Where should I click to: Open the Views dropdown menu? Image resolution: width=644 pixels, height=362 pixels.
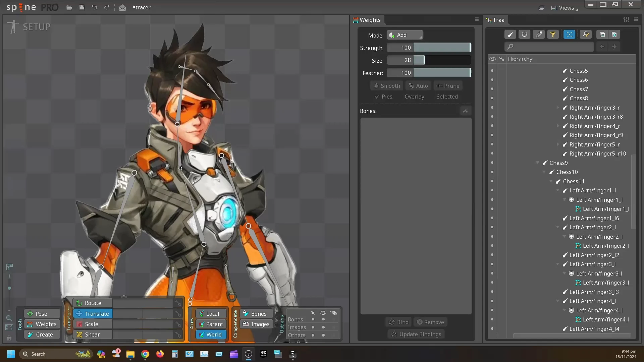click(565, 8)
